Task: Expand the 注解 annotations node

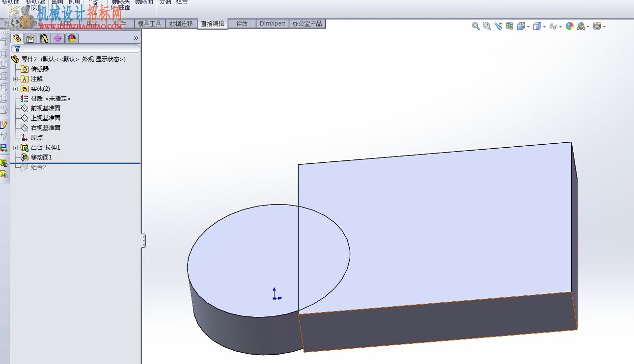Action: coord(15,79)
